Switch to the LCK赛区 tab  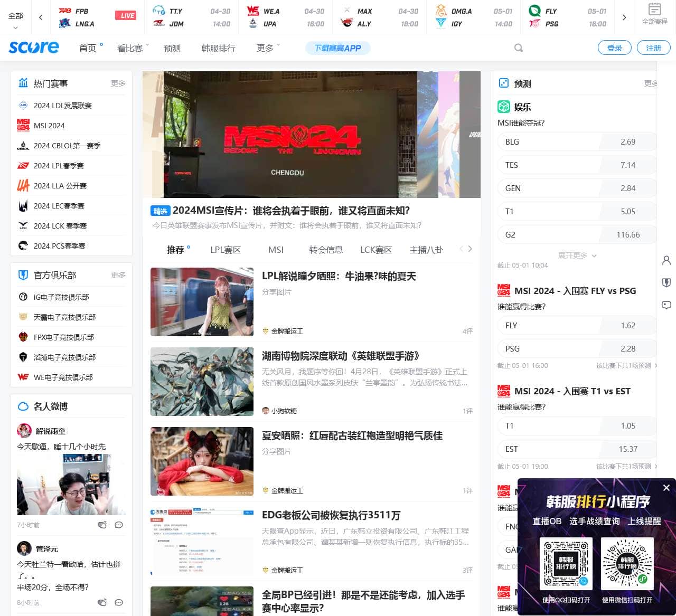coord(376,250)
